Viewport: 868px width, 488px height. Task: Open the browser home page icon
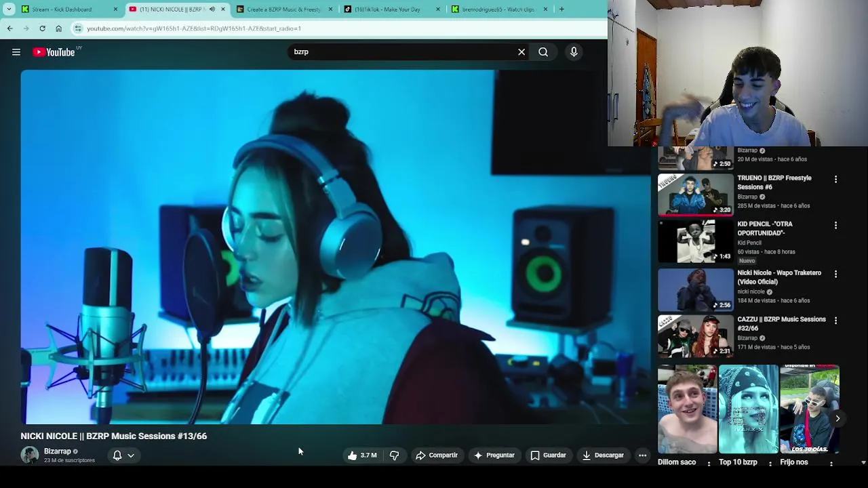click(58, 28)
